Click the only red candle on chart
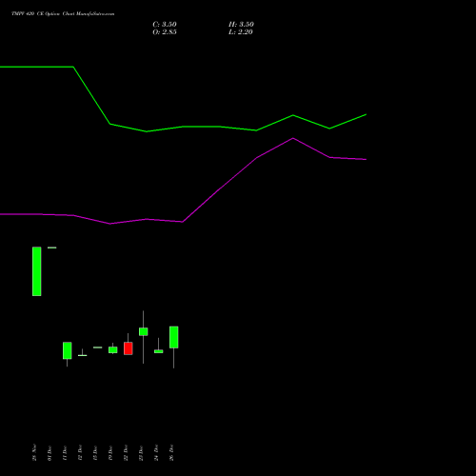Viewport: 476px width, 476px height. pyautogui.click(x=129, y=348)
